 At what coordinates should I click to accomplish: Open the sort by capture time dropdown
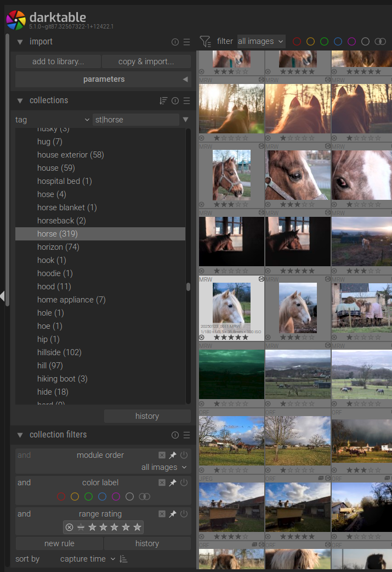[88, 559]
